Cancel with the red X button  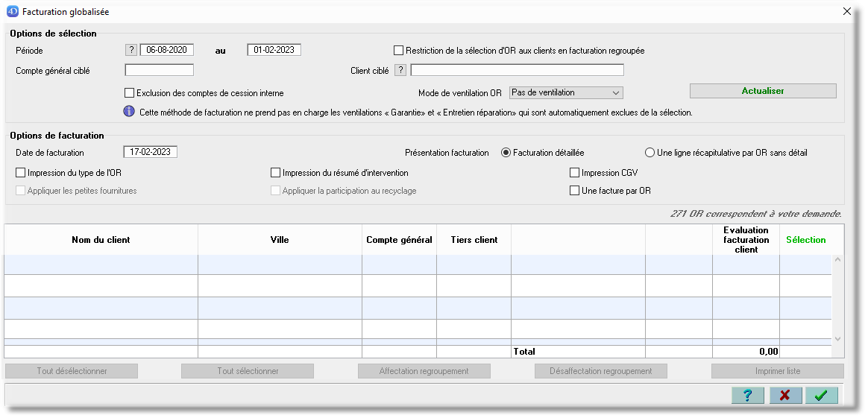784,396
